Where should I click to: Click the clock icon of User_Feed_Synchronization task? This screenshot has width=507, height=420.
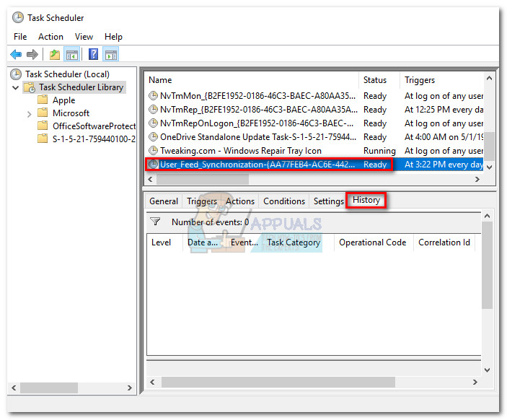[153, 165]
